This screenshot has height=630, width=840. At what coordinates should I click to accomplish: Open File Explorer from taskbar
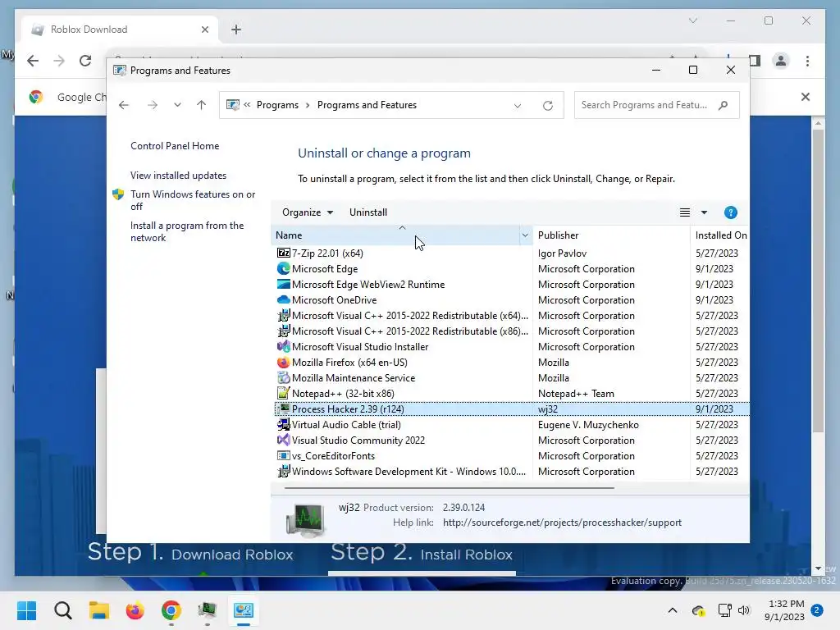pyautogui.click(x=99, y=610)
